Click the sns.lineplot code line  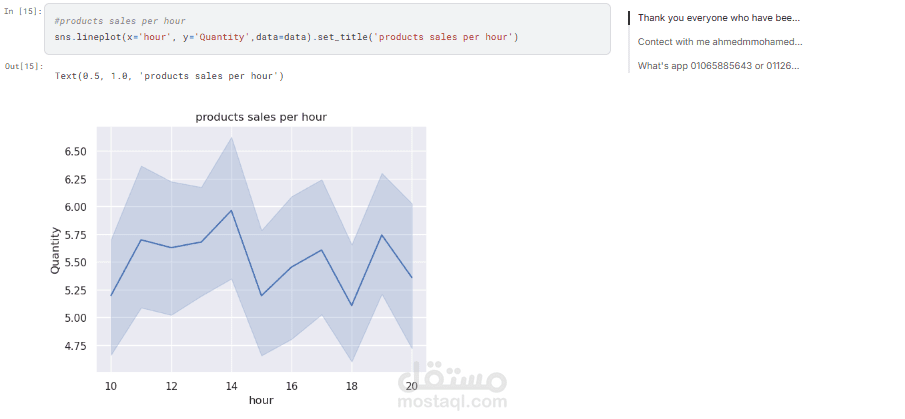(x=286, y=38)
